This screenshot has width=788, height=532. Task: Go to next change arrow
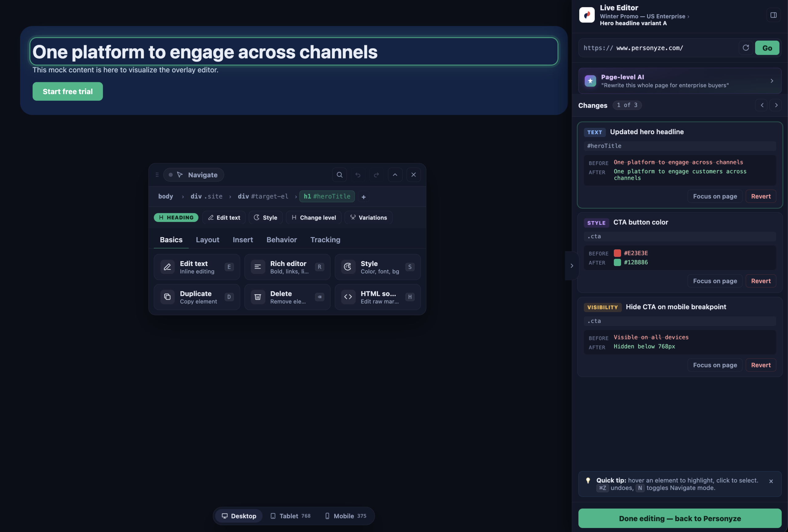(x=776, y=105)
